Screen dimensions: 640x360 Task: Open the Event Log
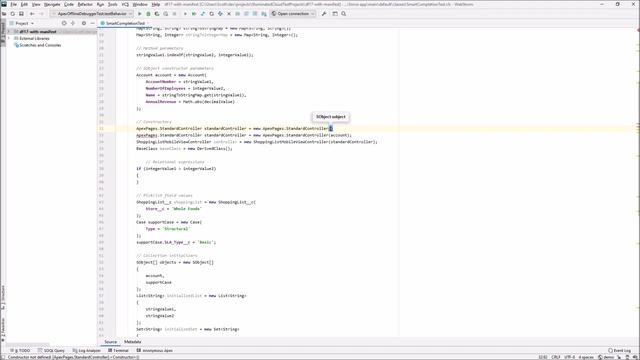coord(620,351)
